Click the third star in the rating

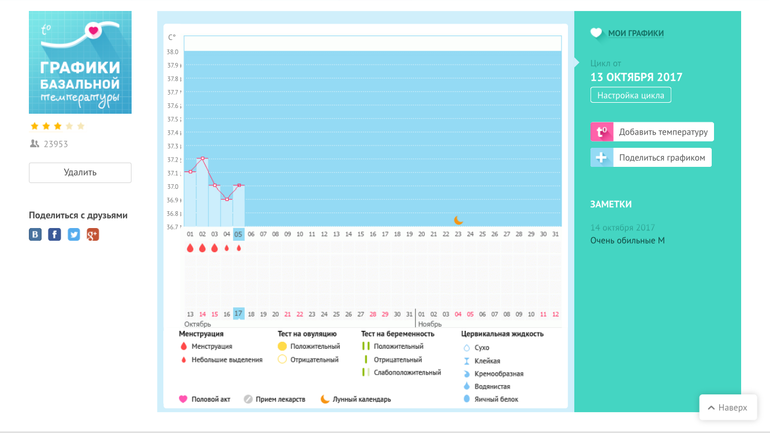[x=58, y=127]
